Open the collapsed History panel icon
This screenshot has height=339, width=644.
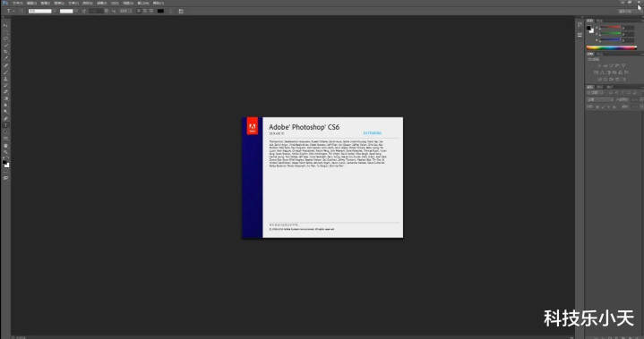coord(580,24)
